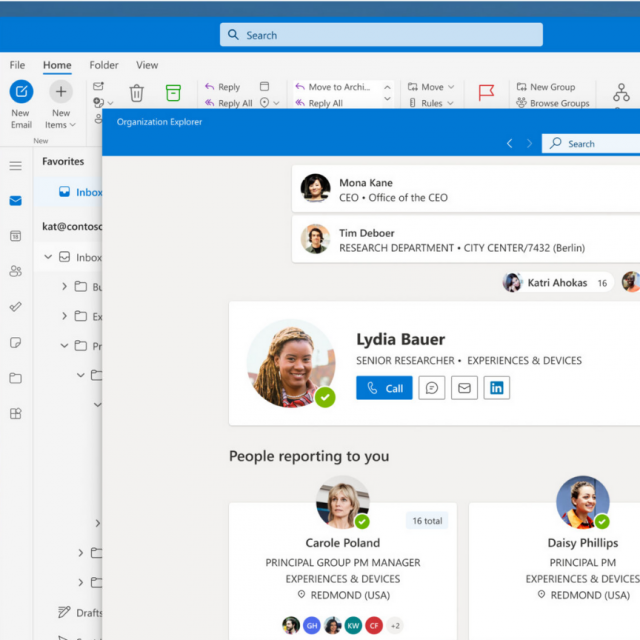Switch to the Folder ribbon tab
The image size is (640, 640).
104,65
